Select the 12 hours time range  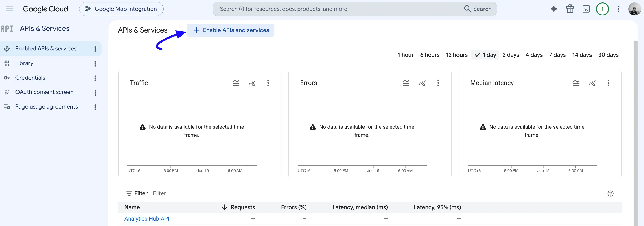[x=457, y=55]
